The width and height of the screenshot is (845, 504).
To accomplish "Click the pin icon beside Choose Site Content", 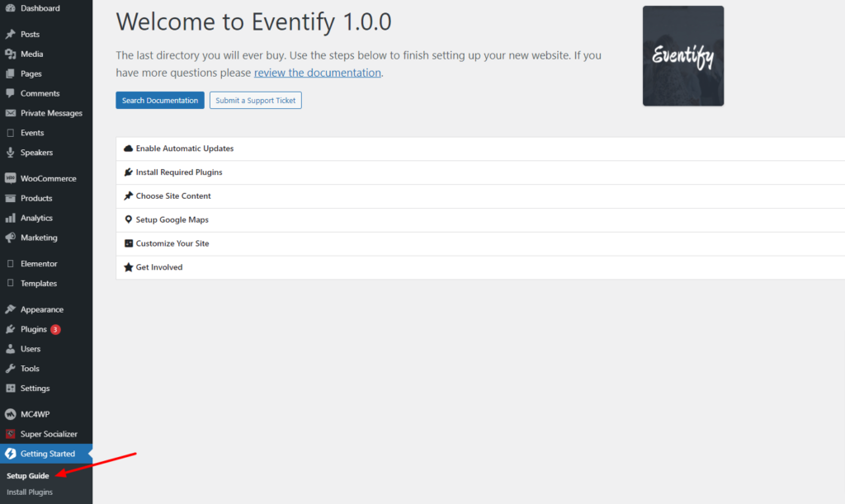I will coord(128,196).
